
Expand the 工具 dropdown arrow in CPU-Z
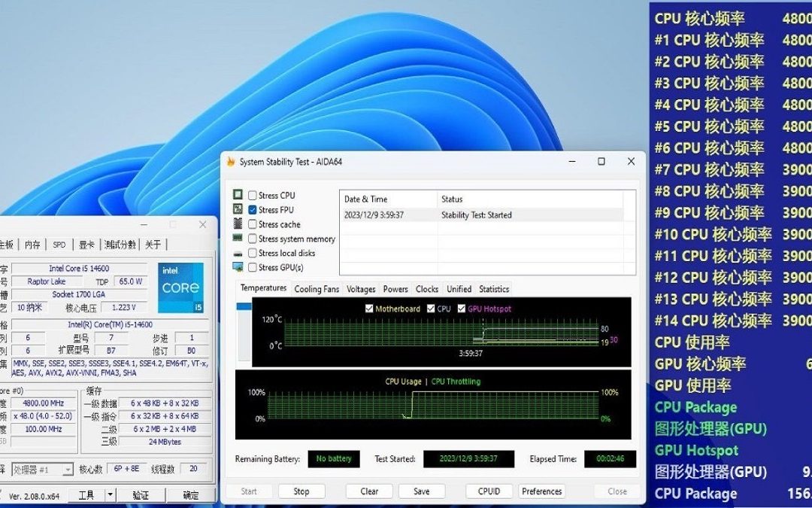110,495
